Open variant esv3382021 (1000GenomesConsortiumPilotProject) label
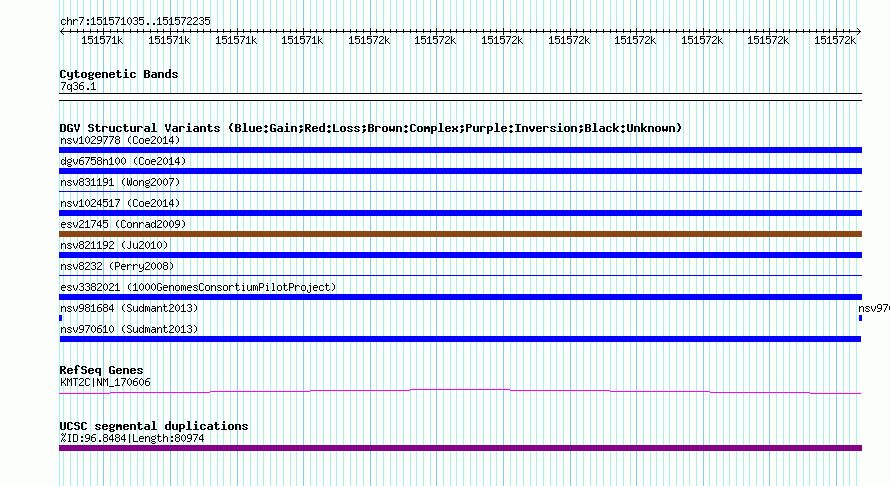The image size is (890, 486). pyautogui.click(x=198, y=287)
